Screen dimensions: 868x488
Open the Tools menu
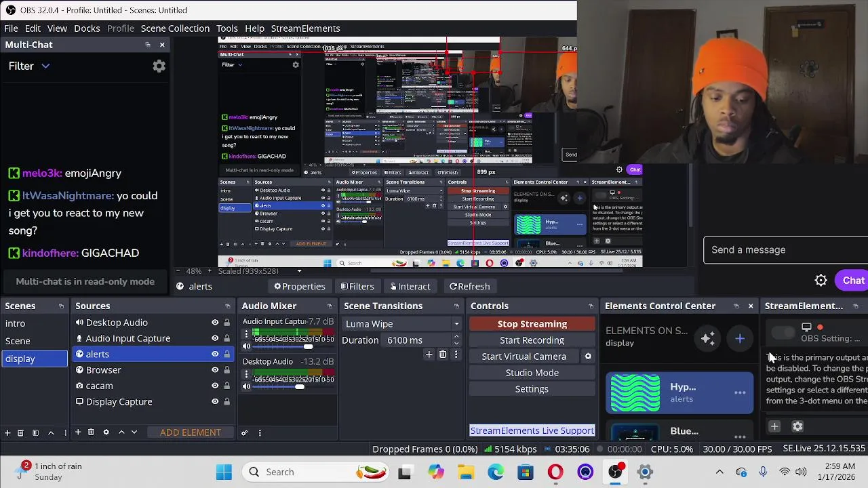pos(227,28)
